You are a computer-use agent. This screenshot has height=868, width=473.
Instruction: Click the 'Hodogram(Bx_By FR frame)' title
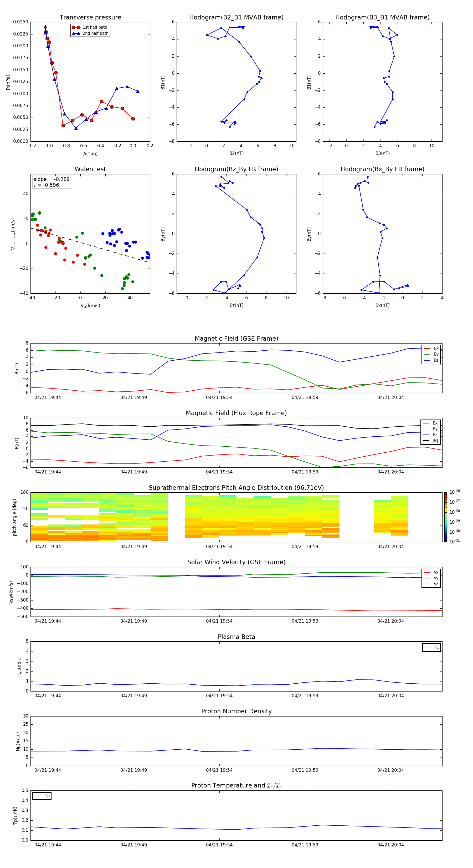coord(382,169)
